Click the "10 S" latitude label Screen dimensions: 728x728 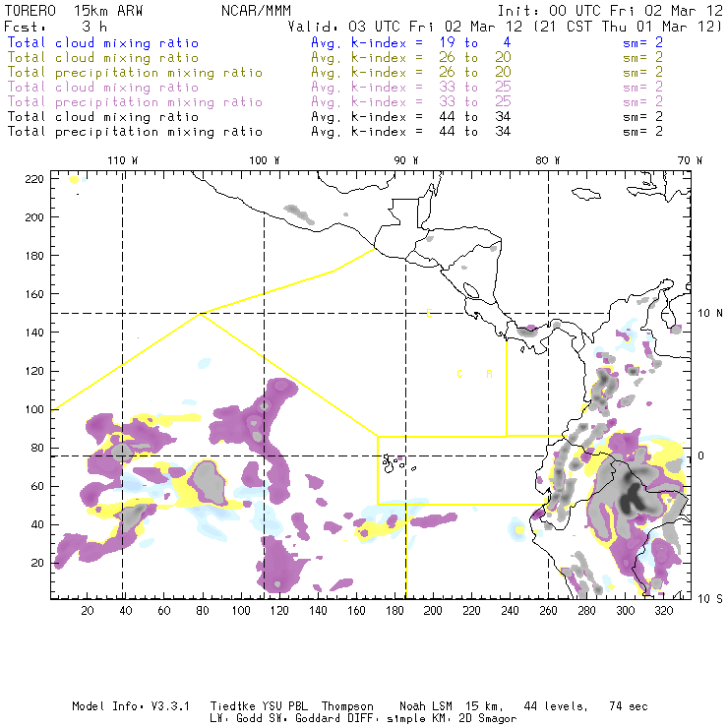[710, 599]
